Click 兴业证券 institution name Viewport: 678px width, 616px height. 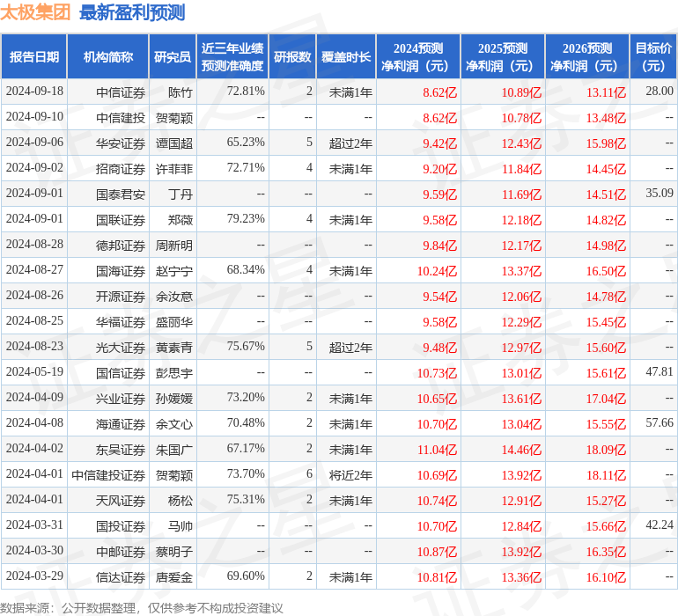tap(121, 399)
